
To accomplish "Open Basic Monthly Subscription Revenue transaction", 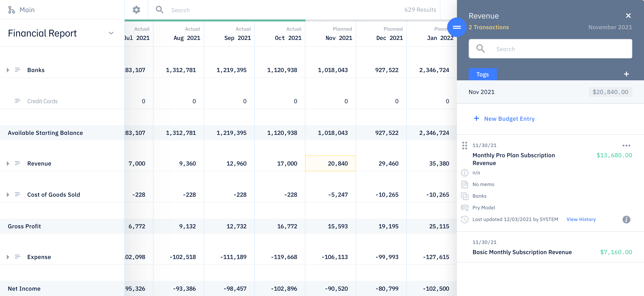I will coord(522,252).
